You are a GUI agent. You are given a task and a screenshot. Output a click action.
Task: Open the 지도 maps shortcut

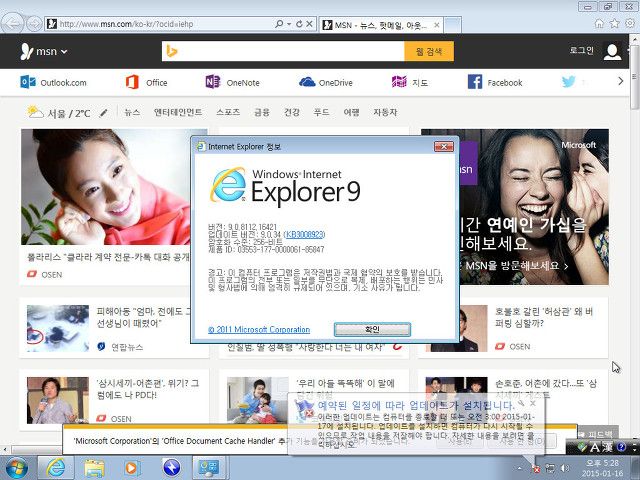click(x=410, y=82)
